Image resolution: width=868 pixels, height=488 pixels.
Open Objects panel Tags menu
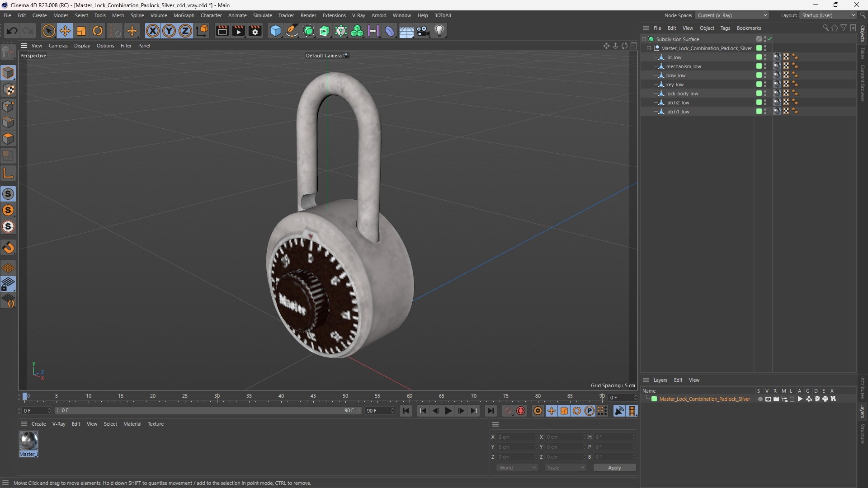pyautogui.click(x=725, y=28)
